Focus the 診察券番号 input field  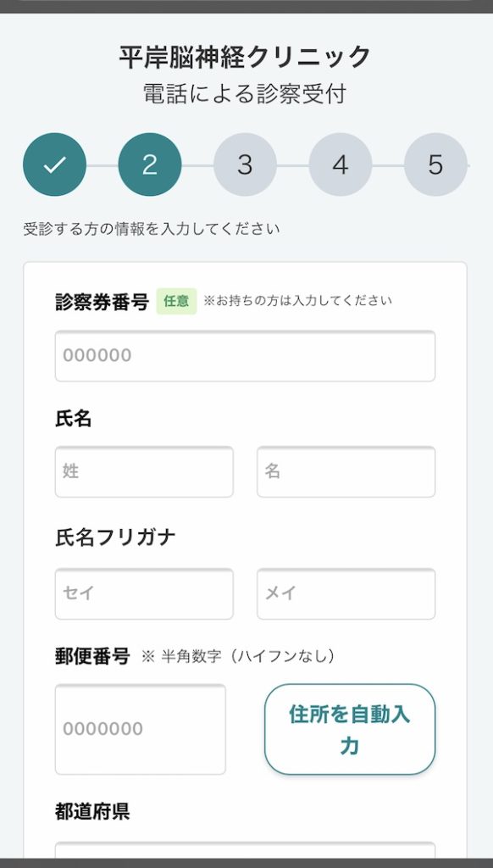[245, 356]
